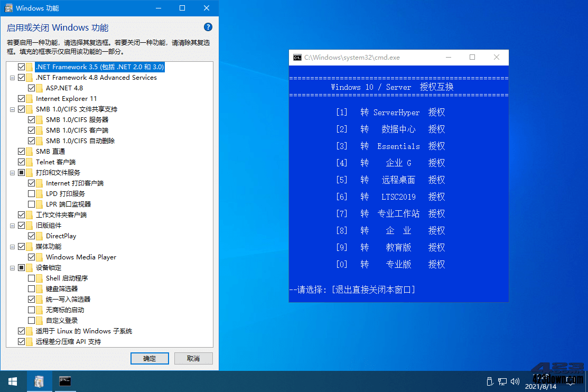Collapse the 设备锁定 tree node
This screenshot has width=588, height=392.
click(x=12, y=267)
